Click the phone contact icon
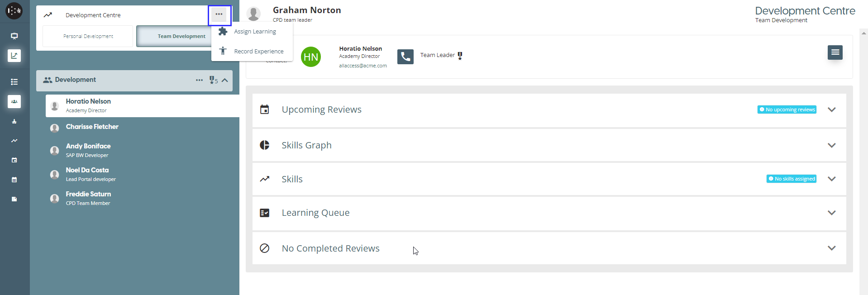This screenshot has height=295, width=868. [x=405, y=57]
